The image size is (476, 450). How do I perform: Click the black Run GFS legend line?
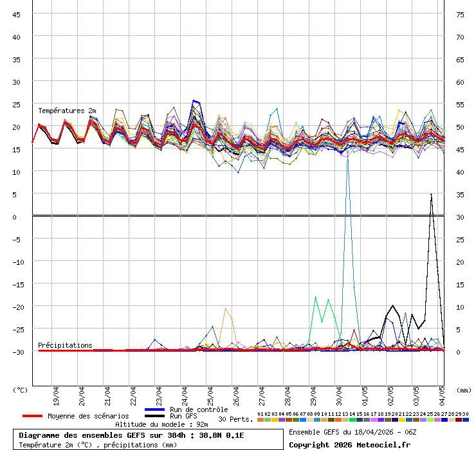point(155,416)
